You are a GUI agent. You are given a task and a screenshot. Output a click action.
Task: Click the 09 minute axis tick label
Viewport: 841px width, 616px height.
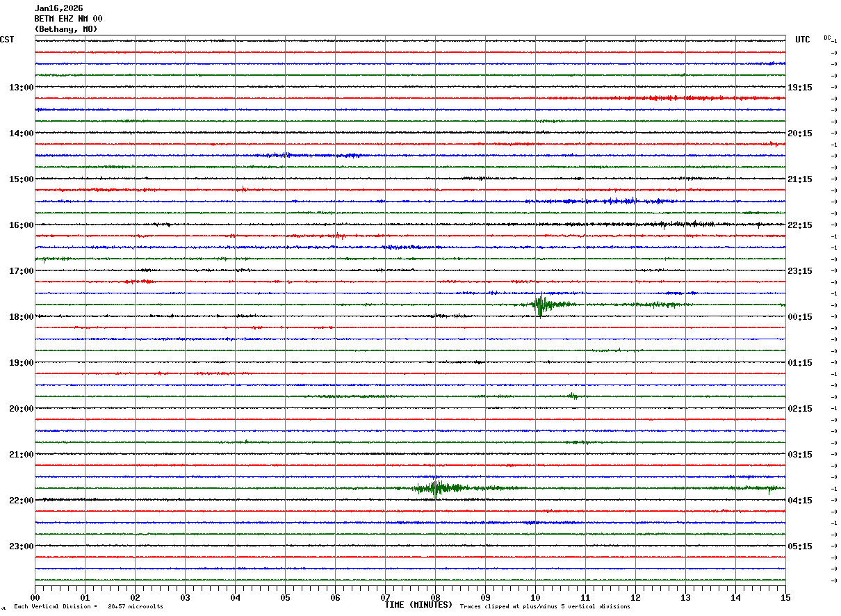click(486, 598)
